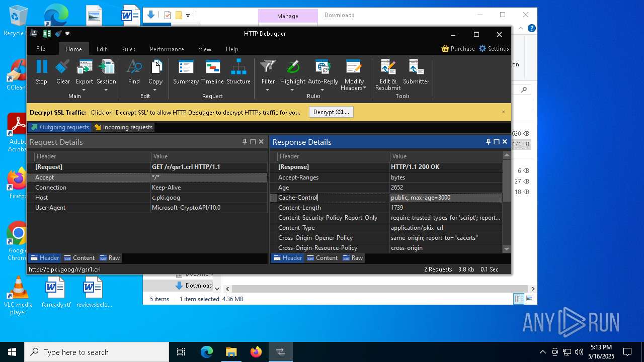Open File Explorer from the taskbar

231,352
